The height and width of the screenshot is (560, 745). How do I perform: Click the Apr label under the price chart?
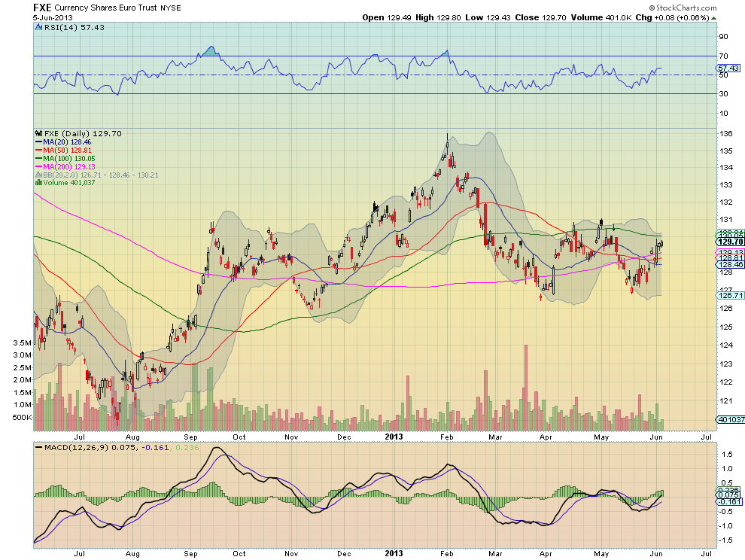tap(546, 437)
